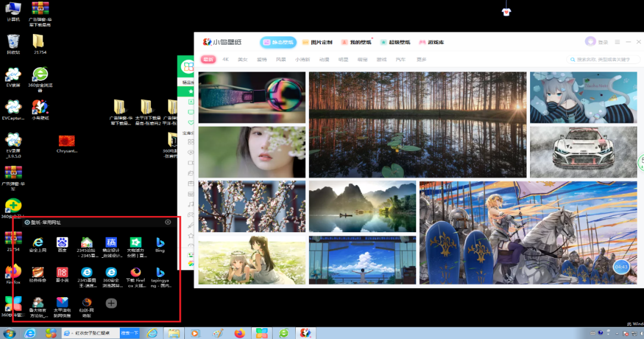The height and width of the screenshot is (339, 644).
Task: Click the Windows Start button
Action: point(10,332)
